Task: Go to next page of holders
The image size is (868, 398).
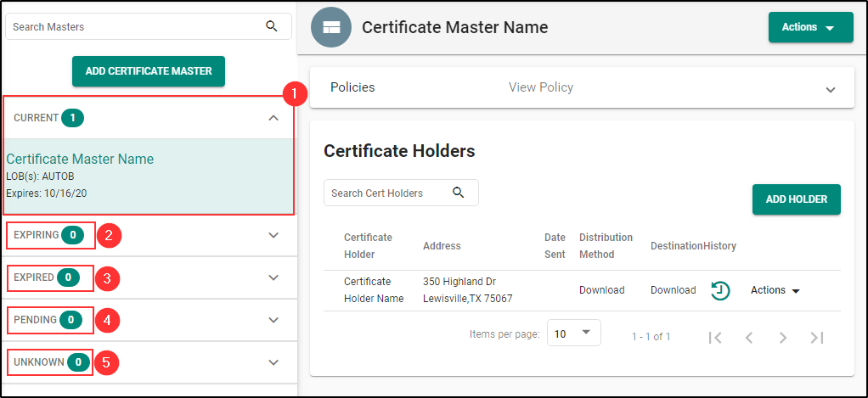Action: [x=783, y=337]
